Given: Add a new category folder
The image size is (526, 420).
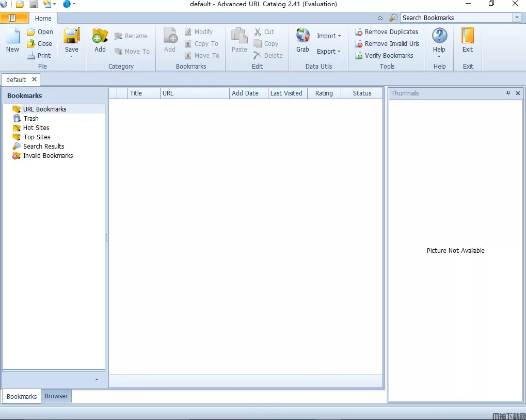Looking at the screenshot, I should 100,40.
